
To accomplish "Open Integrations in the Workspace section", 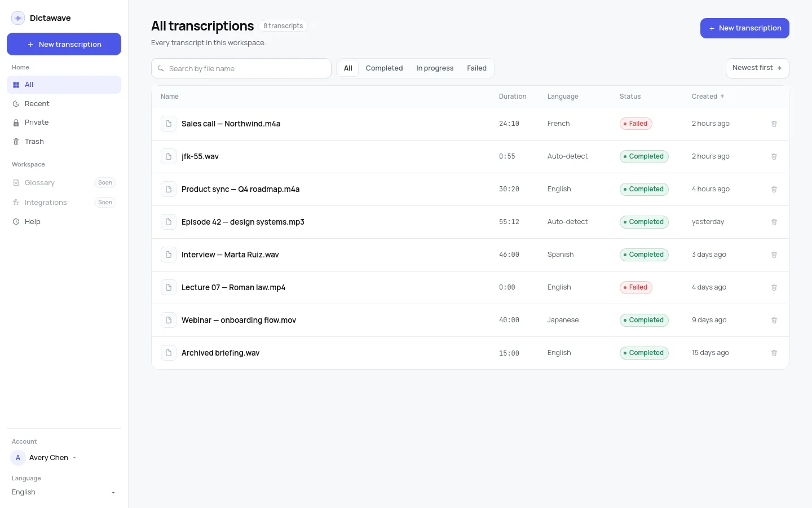I will 64,203.
